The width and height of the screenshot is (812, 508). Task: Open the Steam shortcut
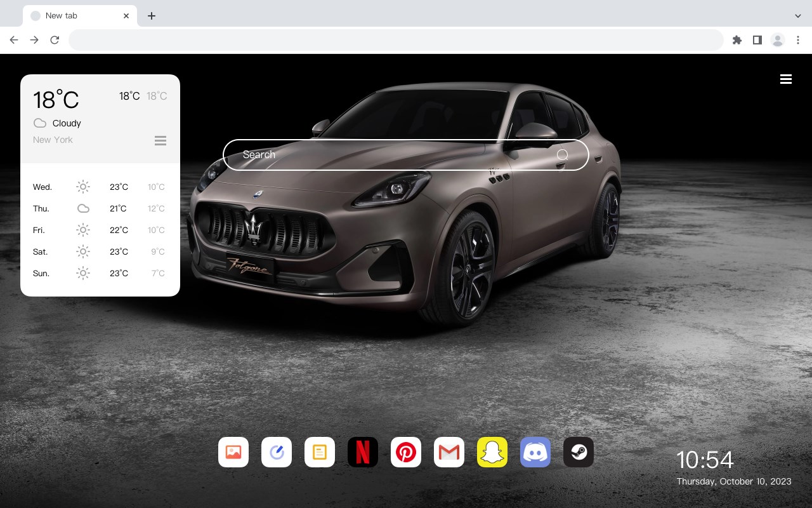tap(579, 452)
